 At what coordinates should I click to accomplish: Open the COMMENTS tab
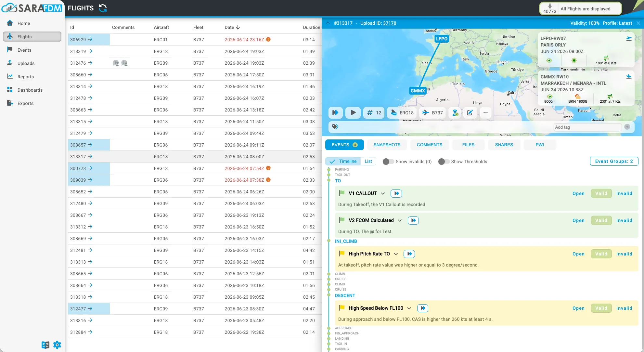[429, 145]
